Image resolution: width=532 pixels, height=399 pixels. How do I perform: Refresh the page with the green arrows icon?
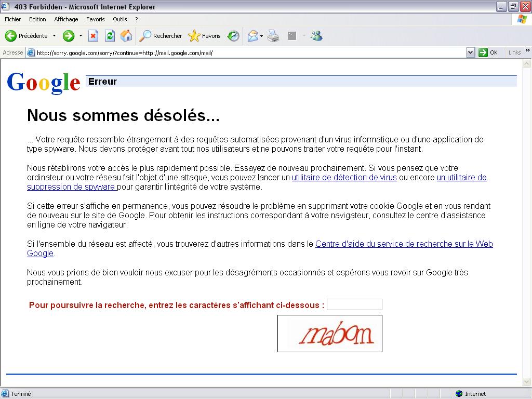110,36
